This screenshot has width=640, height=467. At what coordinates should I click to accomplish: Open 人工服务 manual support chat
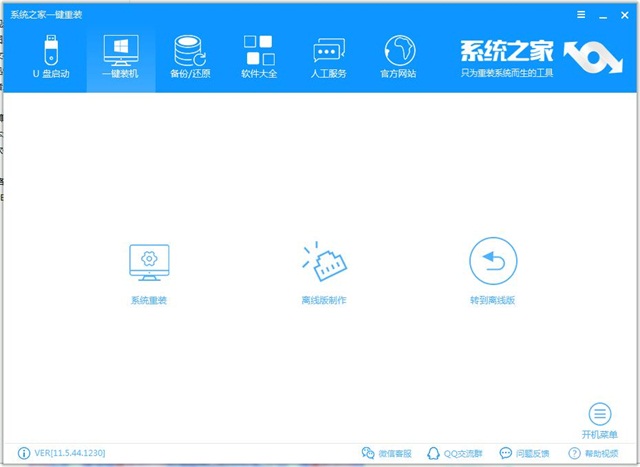tap(328, 59)
